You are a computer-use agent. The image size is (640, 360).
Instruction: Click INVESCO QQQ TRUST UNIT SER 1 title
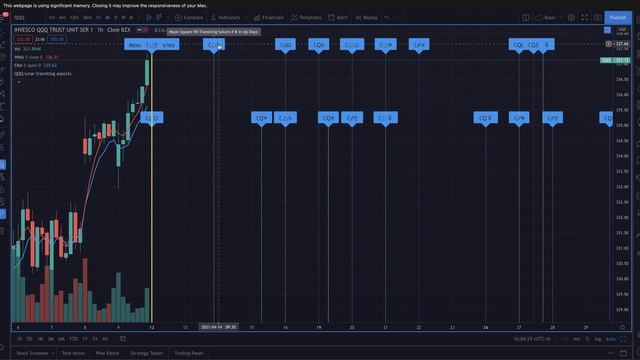(x=53, y=30)
